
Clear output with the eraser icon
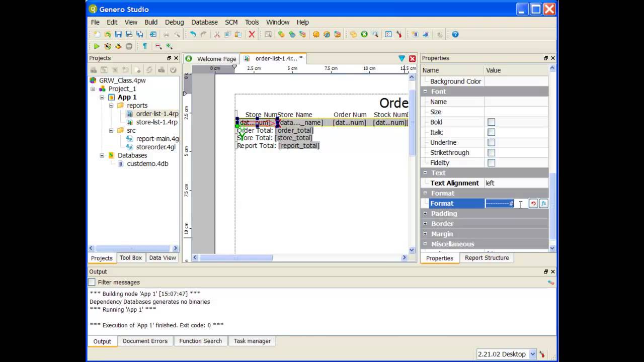(551, 282)
